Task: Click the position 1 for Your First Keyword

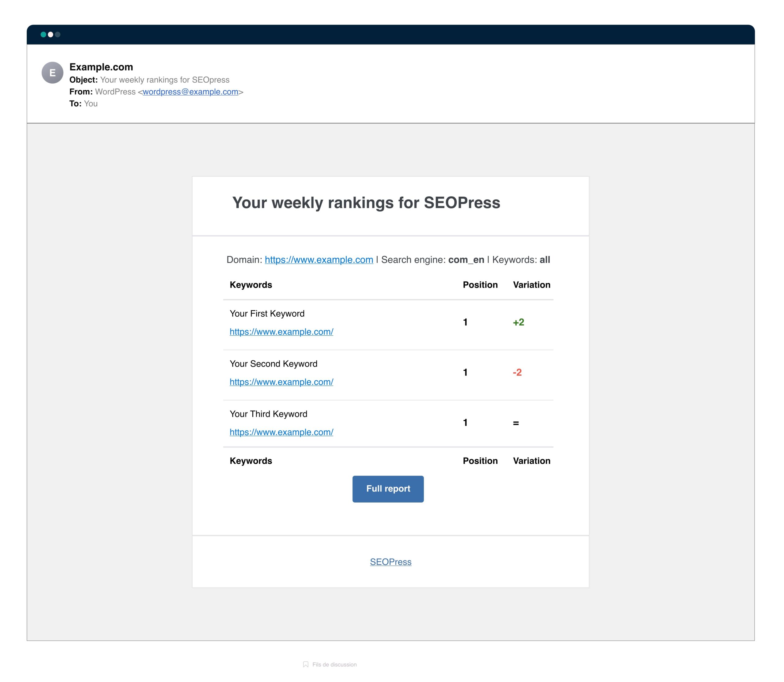Action: coord(465,322)
